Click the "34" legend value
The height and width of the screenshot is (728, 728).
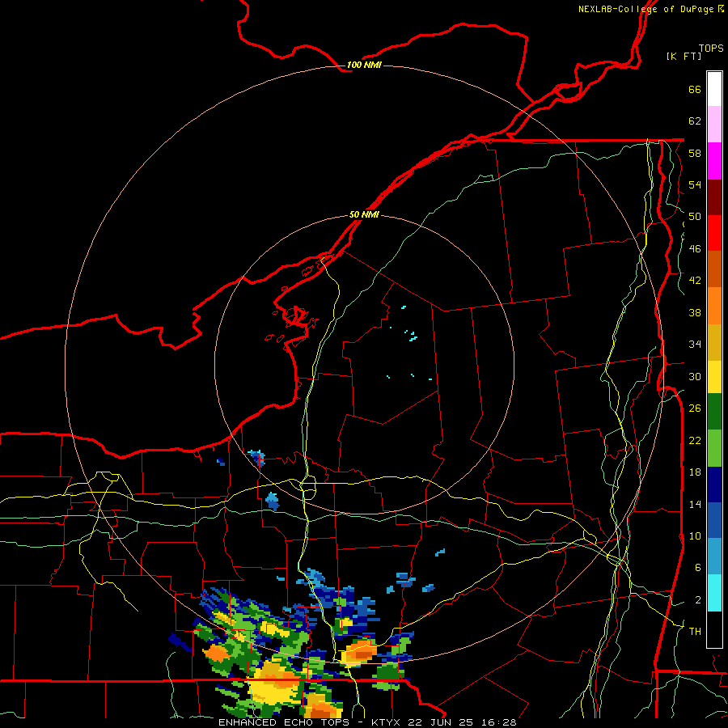pyautogui.click(x=695, y=344)
